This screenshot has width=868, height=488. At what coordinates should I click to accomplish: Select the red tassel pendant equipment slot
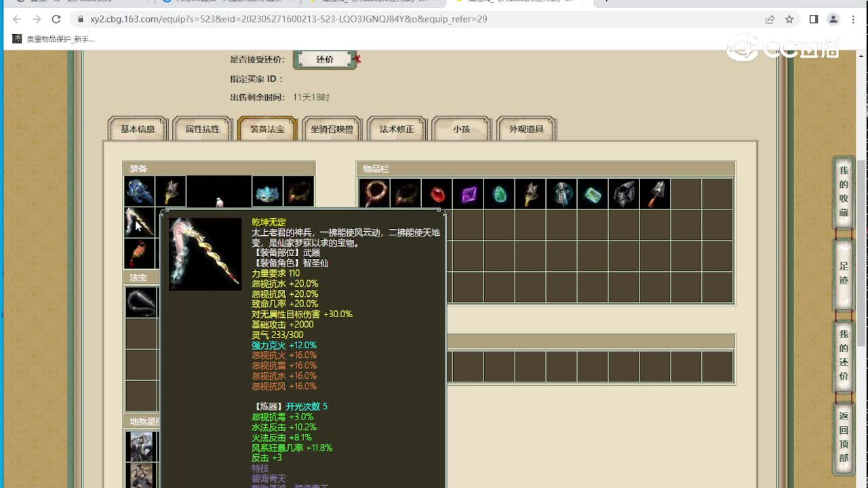139,253
